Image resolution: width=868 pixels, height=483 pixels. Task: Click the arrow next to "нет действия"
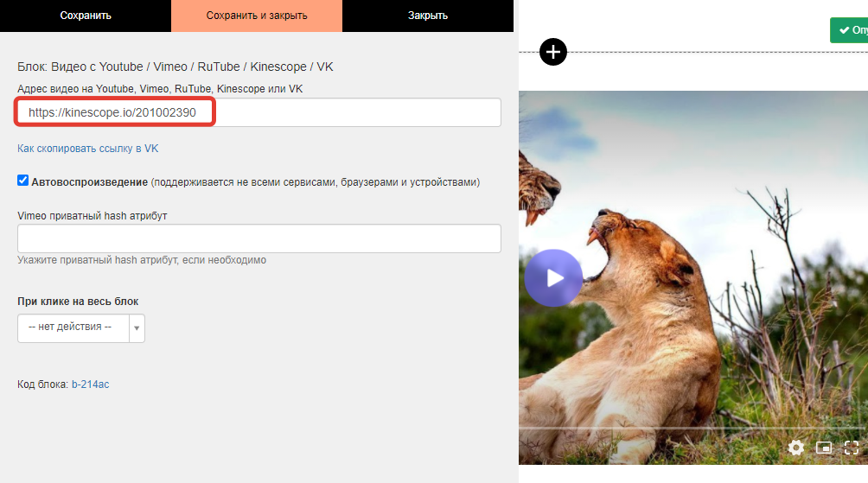pyautogui.click(x=137, y=328)
